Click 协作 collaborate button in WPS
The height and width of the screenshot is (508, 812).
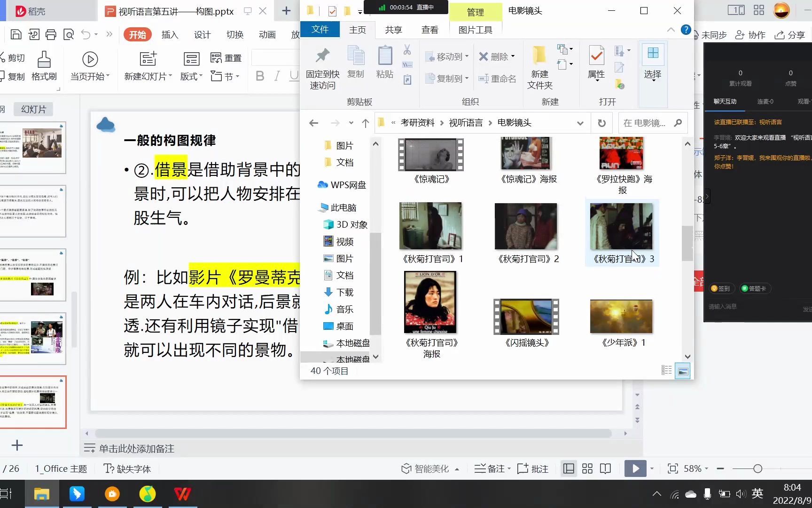point(750,35)
